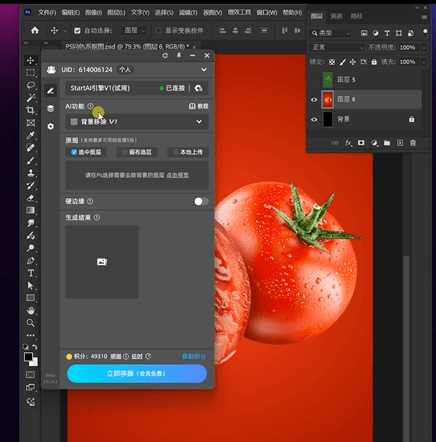Select the Frame tool

coord(31,123)
